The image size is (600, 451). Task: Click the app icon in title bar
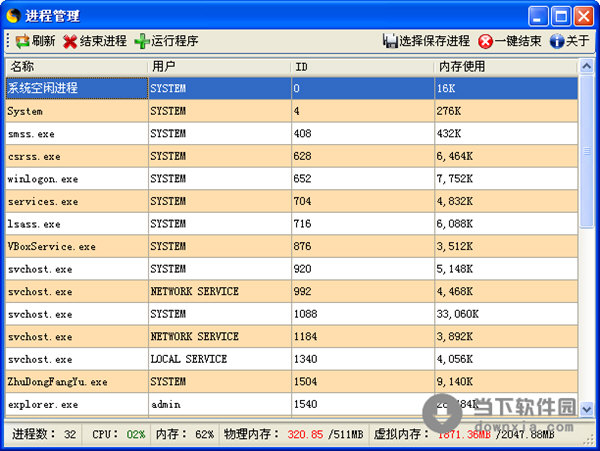[x=13, y=15]
